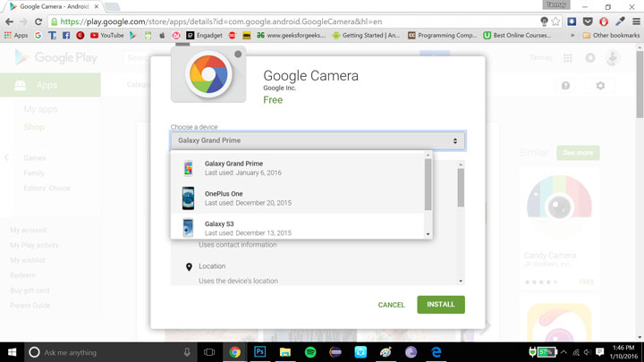Click the Chrome icon in the taskbar
This screenshot has width=644, height=362.
(233, 352)
